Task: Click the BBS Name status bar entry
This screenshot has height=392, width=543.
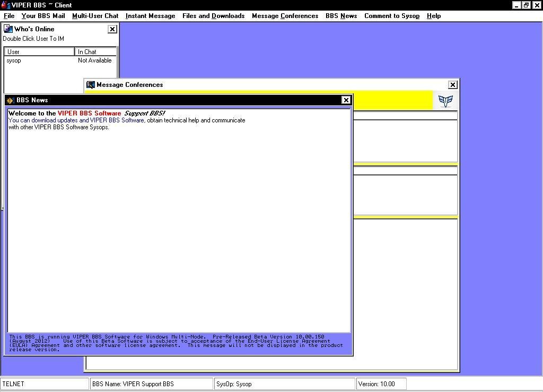Action: click(x=151, y=384)
